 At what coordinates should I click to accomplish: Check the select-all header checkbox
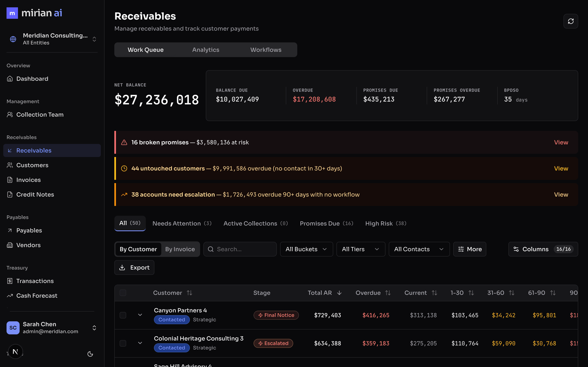click(x=123, y=293)
